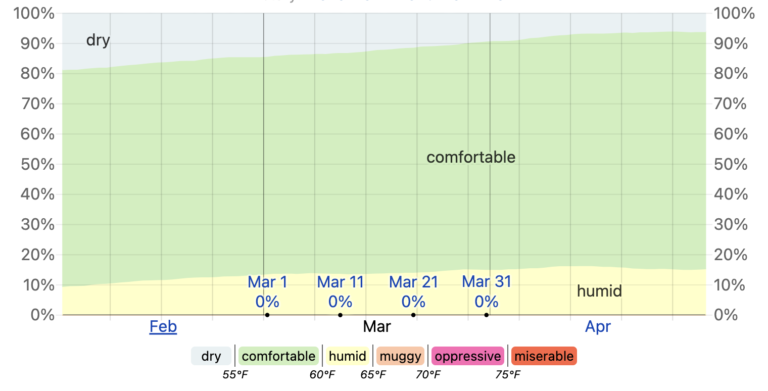Screen dimensions: 768x391
Task: Open the Feb month link
Action: [163, 326]
